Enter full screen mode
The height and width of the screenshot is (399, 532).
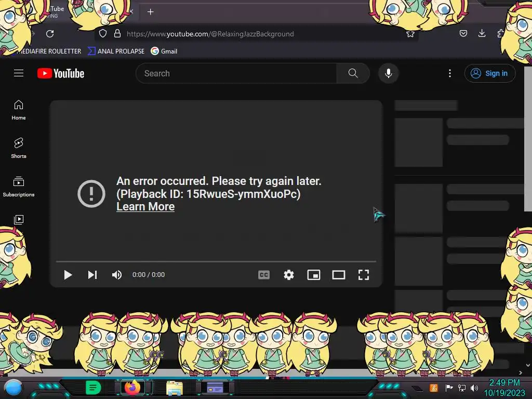364,275
